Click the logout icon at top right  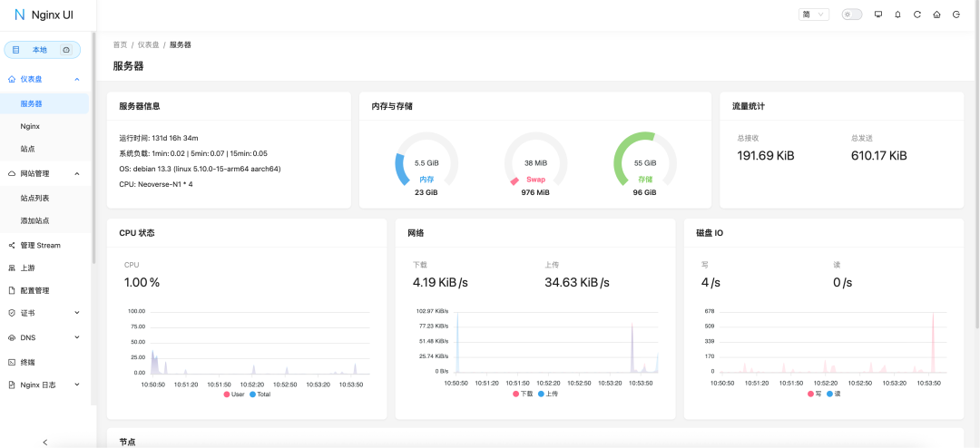(956, 15)
